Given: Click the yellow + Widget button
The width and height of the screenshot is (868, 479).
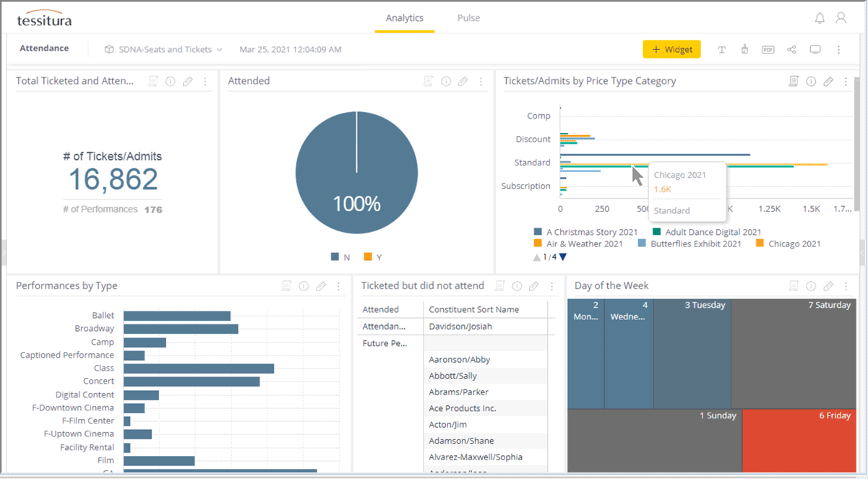Looking at the screenshot, I should coord(671,49).
